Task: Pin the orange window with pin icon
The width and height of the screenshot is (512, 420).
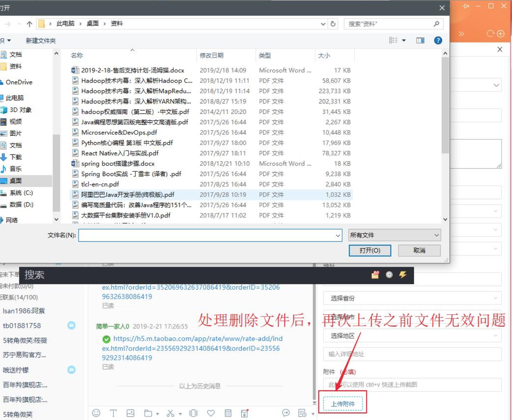Action: [x=466, y=6]
